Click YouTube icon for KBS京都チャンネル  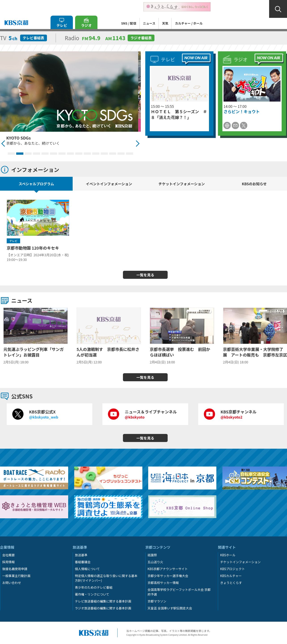tap(209, 414)
